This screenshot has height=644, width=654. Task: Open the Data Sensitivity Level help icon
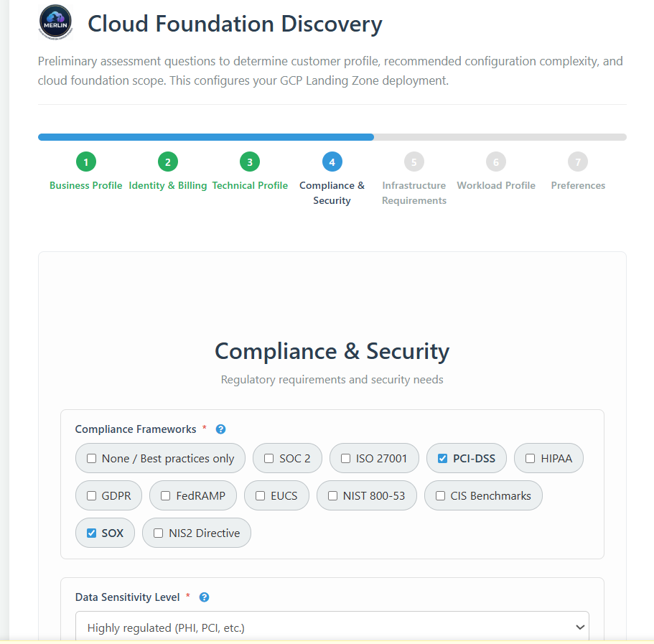tap(204, 597)
